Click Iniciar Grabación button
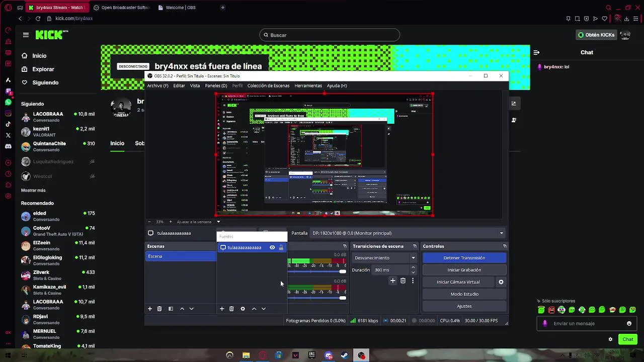 pyautogui.click(x=464, y=270)
